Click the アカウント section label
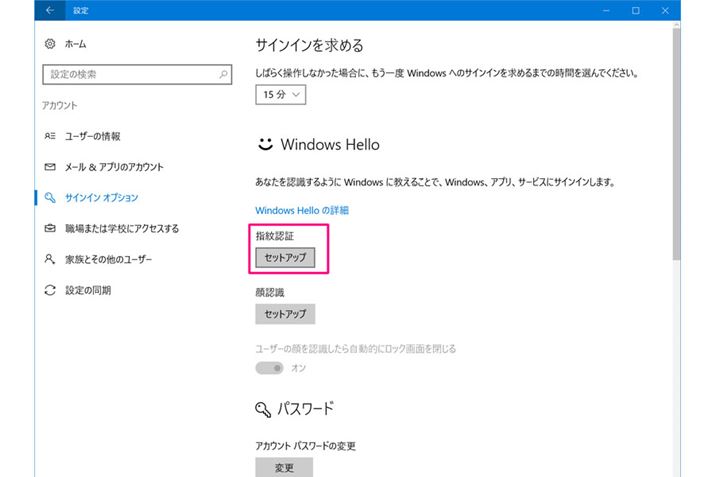The width and height of the screenshot is (715, 477). tap(60, 105)
